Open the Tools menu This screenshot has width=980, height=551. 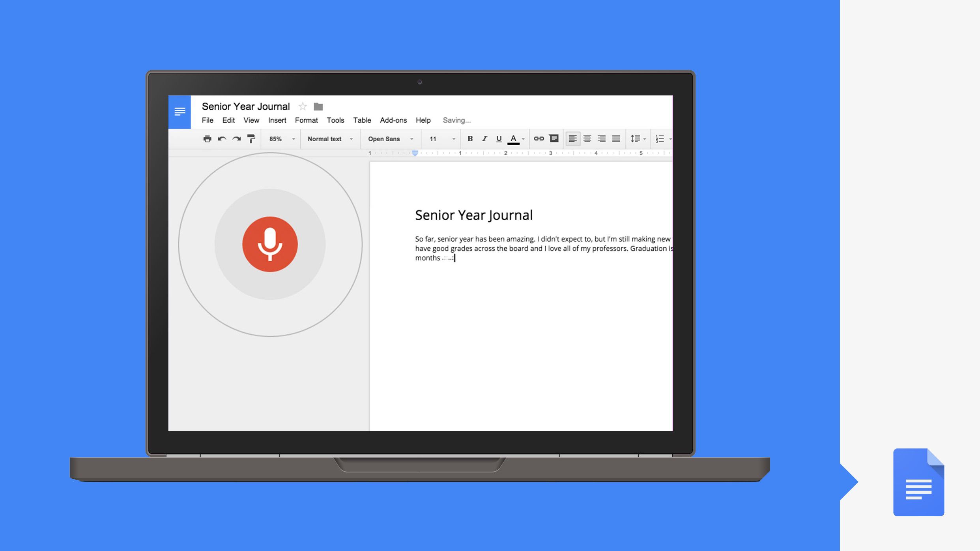pyautogui.click(x=335, y=120)
